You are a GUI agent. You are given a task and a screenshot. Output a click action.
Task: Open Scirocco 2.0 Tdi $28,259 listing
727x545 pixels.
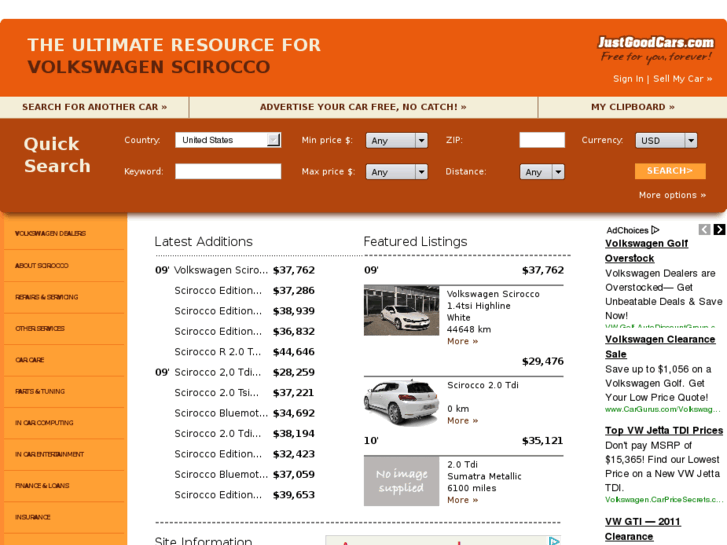pyautogui.click(x=235, y=372)
